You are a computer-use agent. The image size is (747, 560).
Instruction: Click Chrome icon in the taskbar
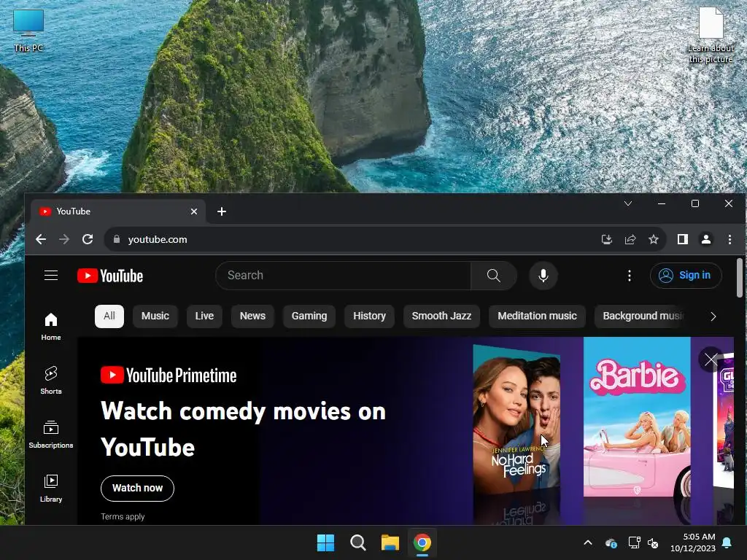(422, 542)
